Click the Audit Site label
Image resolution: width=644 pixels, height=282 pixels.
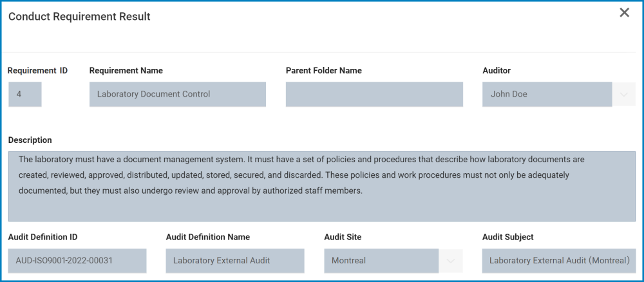(x=345, y=237)
